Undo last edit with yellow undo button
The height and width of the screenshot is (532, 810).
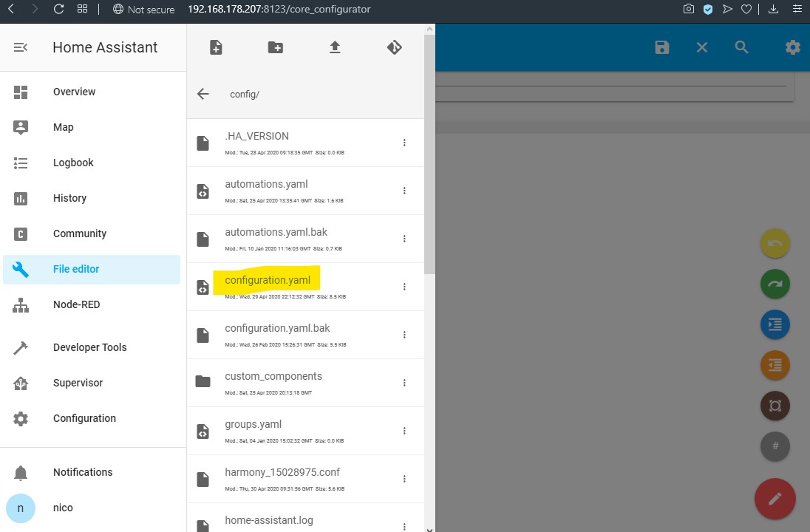775,242
